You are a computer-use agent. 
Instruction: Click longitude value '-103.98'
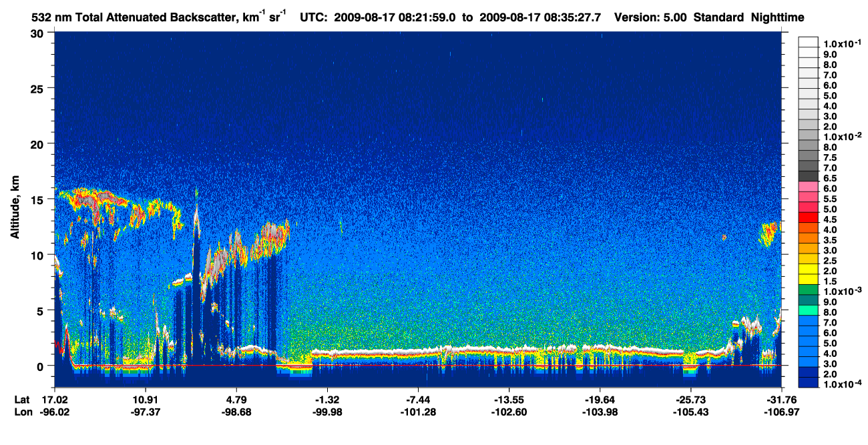(600, 412)
